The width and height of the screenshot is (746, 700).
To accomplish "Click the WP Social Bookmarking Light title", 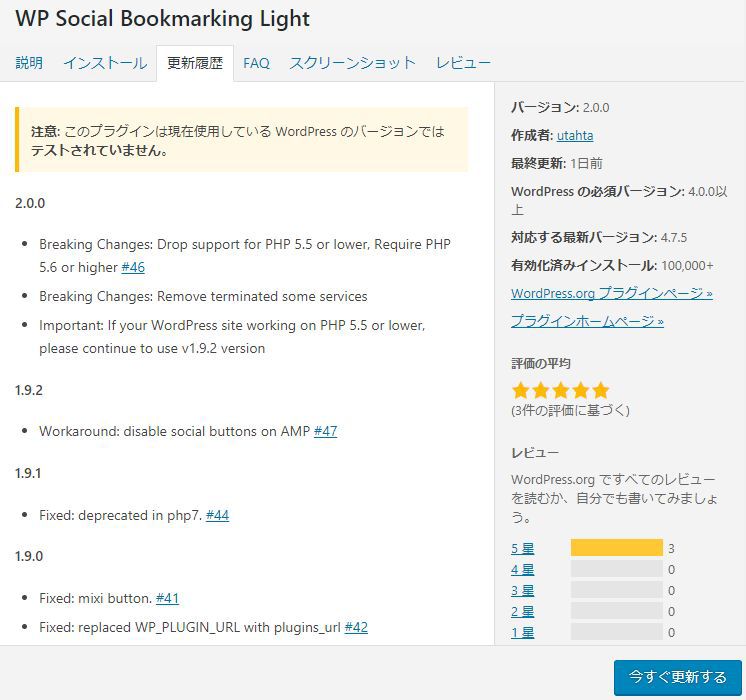I will point(162,19).
